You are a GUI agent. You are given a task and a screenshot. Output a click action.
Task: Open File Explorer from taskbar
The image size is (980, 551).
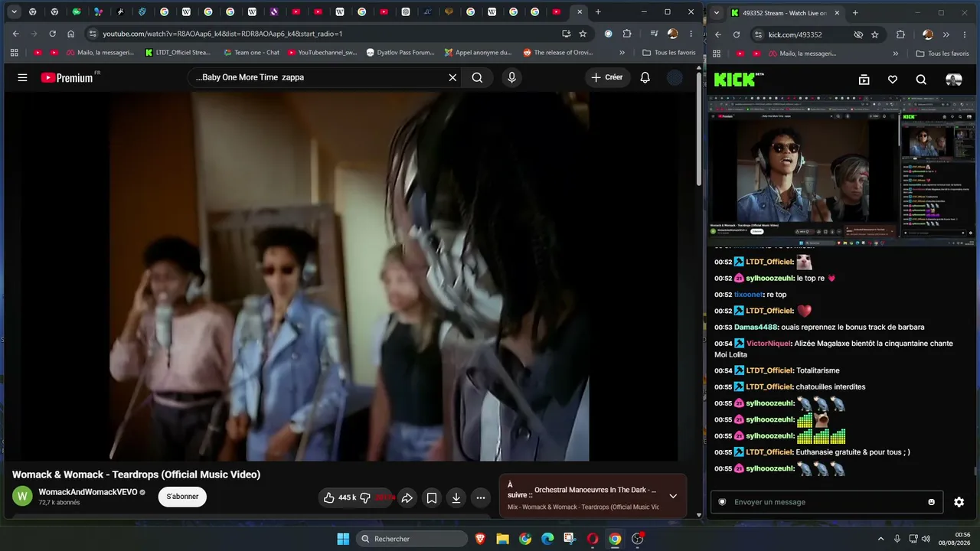point(502,539)
